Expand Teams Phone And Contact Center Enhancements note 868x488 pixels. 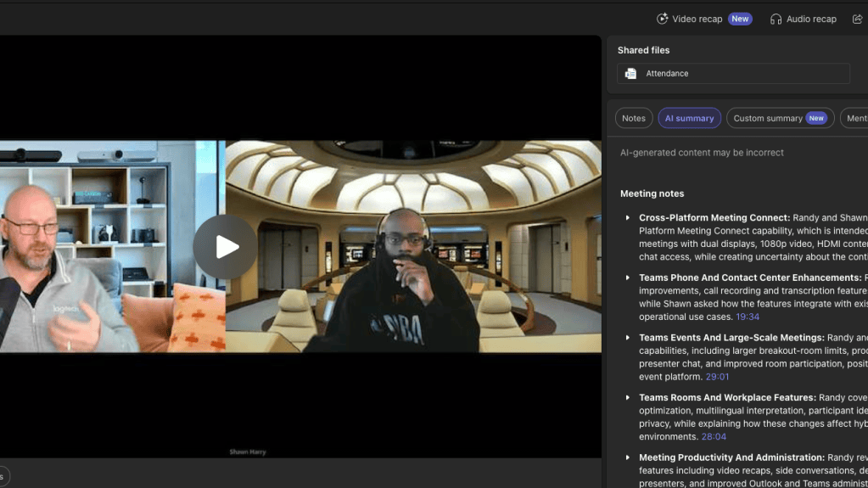[x=627, y=278]
